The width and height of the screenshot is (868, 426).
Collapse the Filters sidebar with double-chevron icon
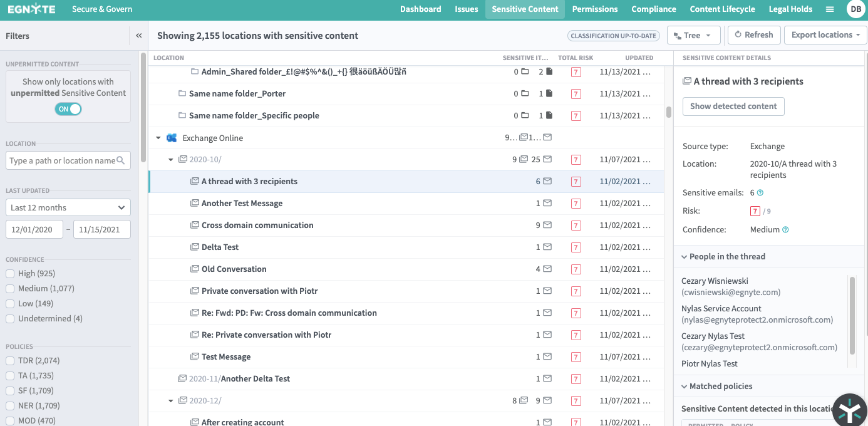click(138, 36)
